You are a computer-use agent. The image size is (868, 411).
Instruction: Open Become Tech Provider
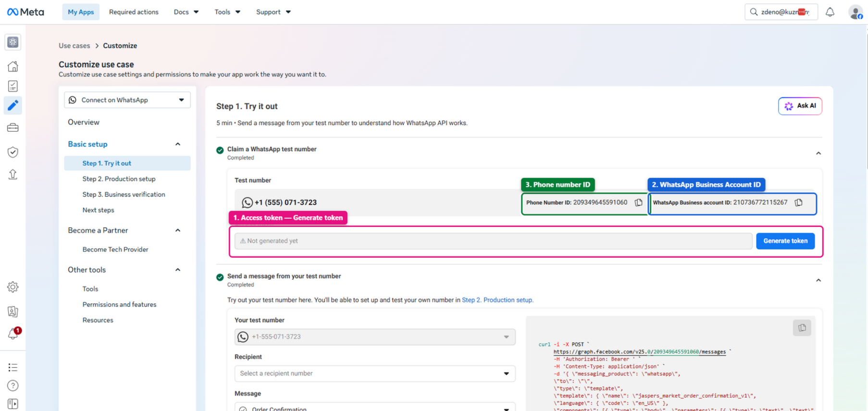pyautogui.click(x=115, y=249)
